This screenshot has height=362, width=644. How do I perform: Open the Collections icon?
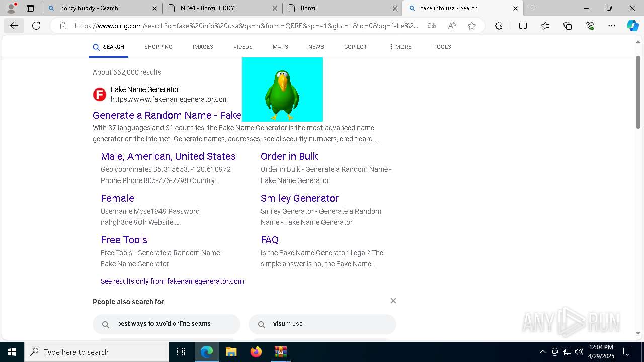568,26
